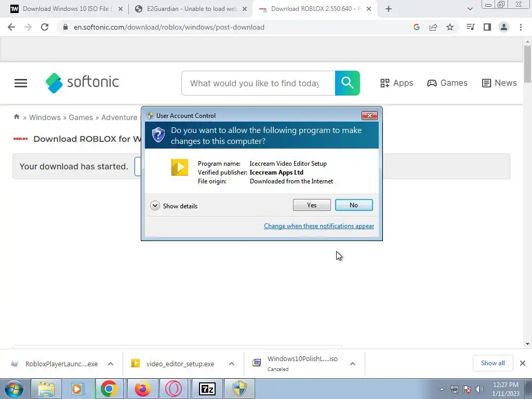Image resolution: width=532 pixels, height=399 pixels.
Task: Click the Softonic search magnifier button
Action: pyautogui.click(x=348, y=83)
